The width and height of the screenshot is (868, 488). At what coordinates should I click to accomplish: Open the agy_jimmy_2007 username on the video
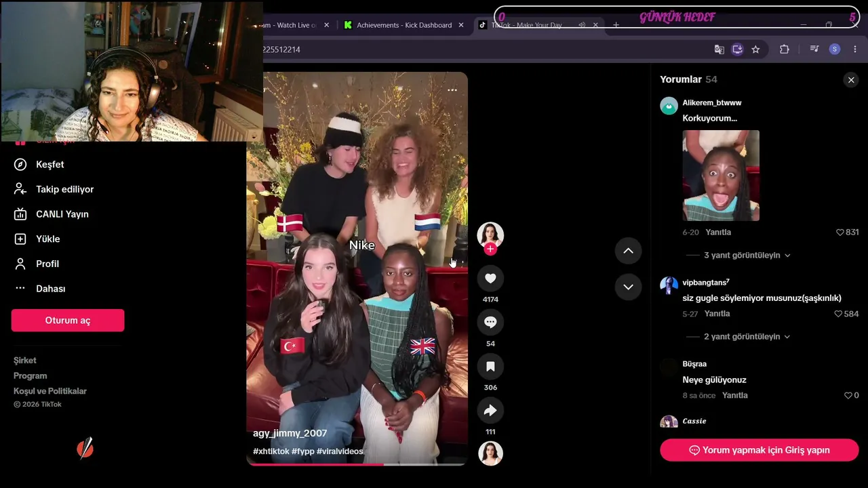290,434
